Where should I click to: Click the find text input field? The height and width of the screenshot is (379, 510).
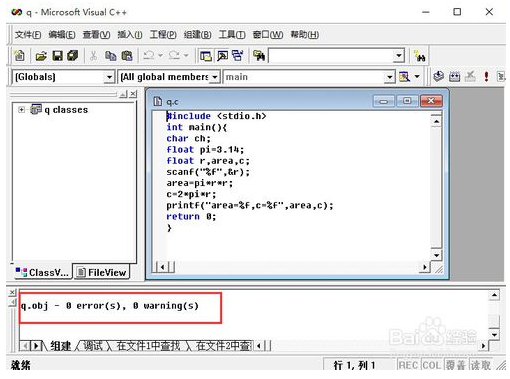point(330,56)
